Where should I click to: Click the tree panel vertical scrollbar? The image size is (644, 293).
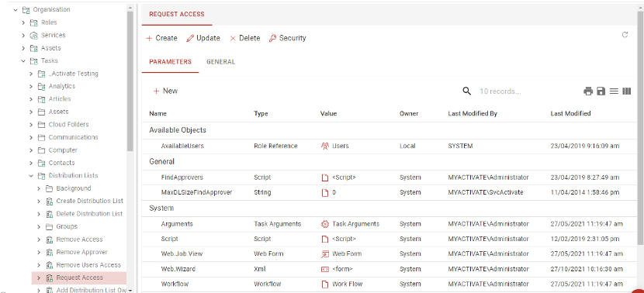click(130, 82)
